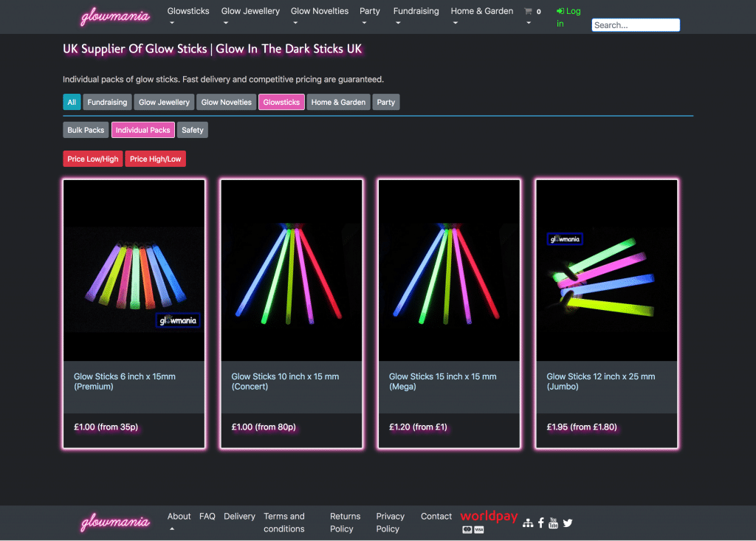
Task: Open the shopping cart icon
Action: coord(528,11)
